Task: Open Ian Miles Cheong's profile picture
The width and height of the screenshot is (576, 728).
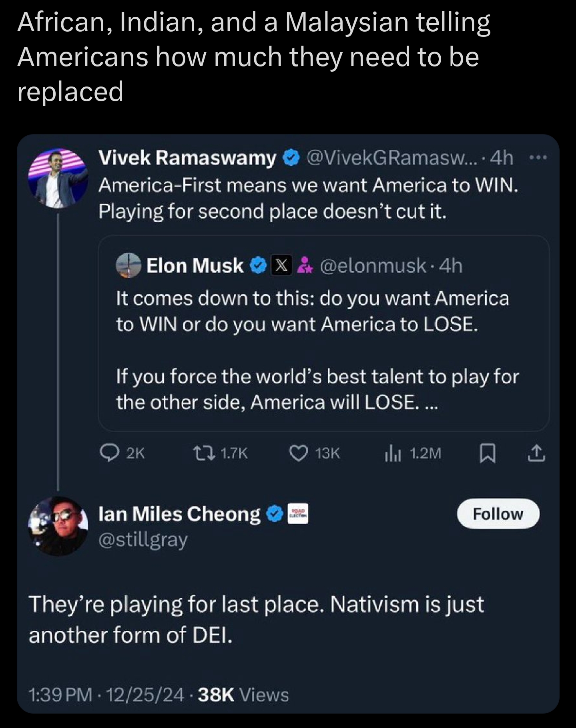Action: point(59,526)
